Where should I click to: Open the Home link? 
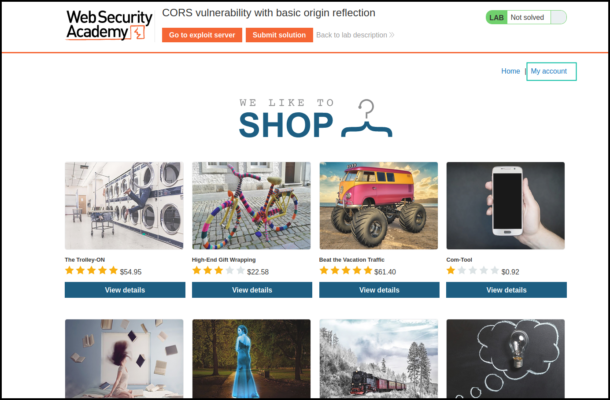click(510, 71)
